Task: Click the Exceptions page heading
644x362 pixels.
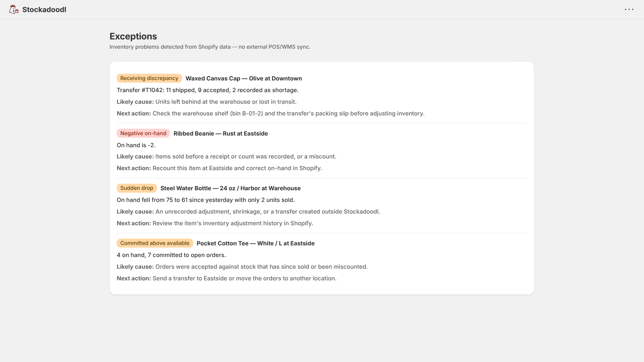Action: pos(133,36)
